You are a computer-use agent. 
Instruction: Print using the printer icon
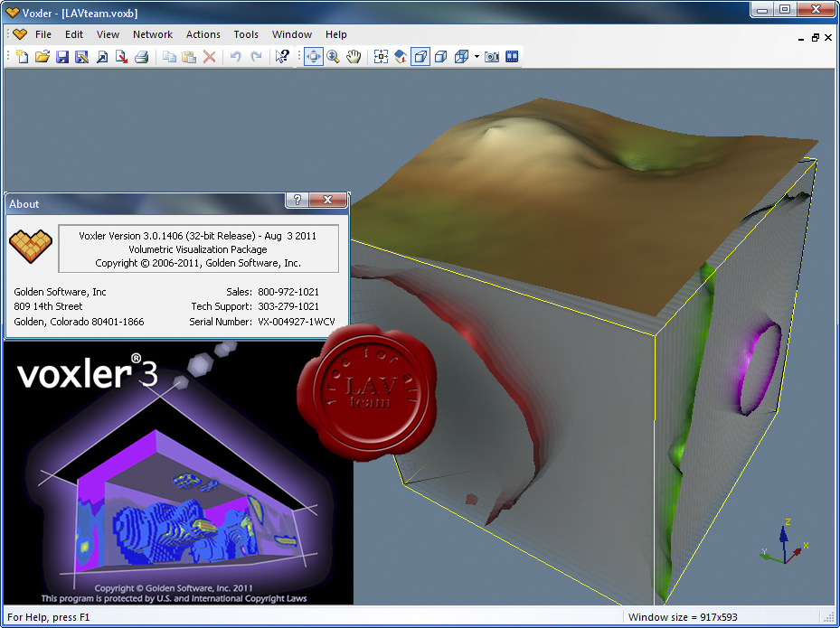tap(141, 56)
